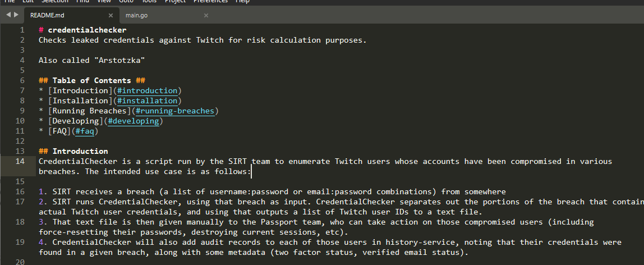Close the main.go tab
Screen dimensions: 644x265
click(x=206, y=16)
